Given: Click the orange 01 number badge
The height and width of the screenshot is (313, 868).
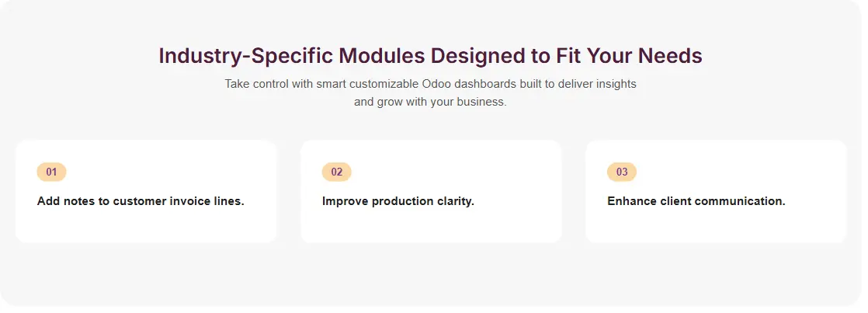Looking at the screenshot, I should coord(51,172).
